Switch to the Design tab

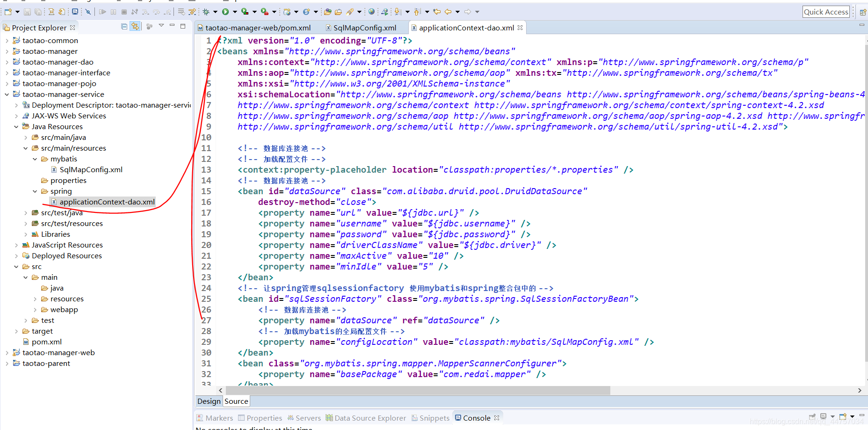pos(209,401)
